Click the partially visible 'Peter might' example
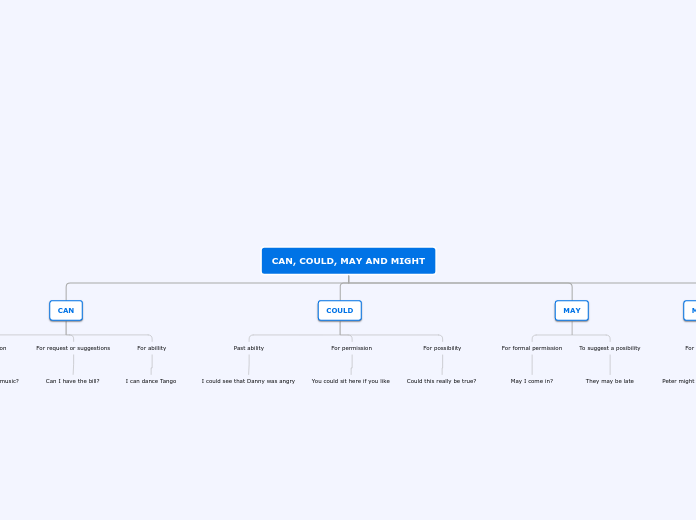This screenshot has height=520, width=696. [x=679, y=381]
